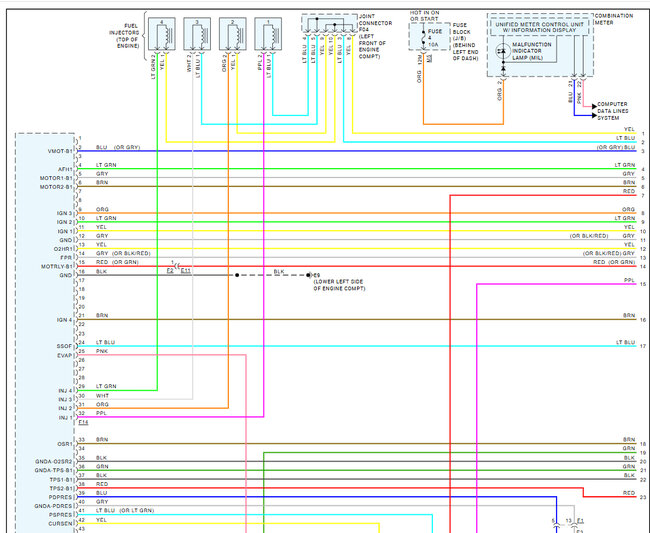This screenshot has height=533, width=650.
Task: Select '(LOWER LEFT SIDE OF ENGINE COMPT)' text
Action: [x=339, y=285]
